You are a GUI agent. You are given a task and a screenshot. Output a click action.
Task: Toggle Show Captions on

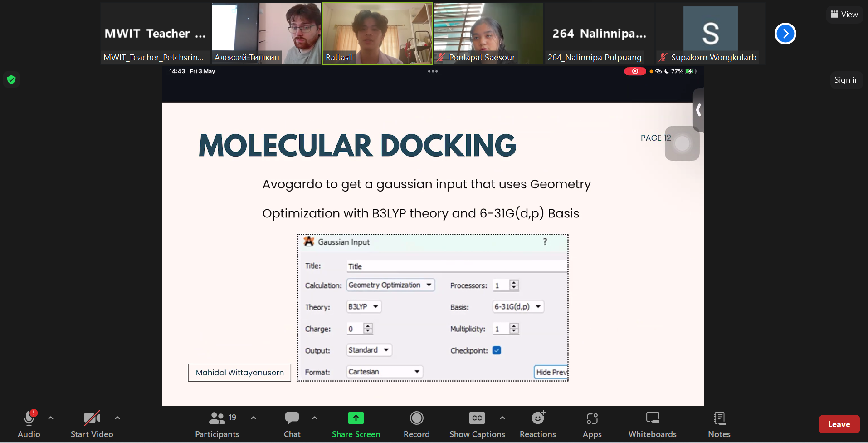click(477, 418)
